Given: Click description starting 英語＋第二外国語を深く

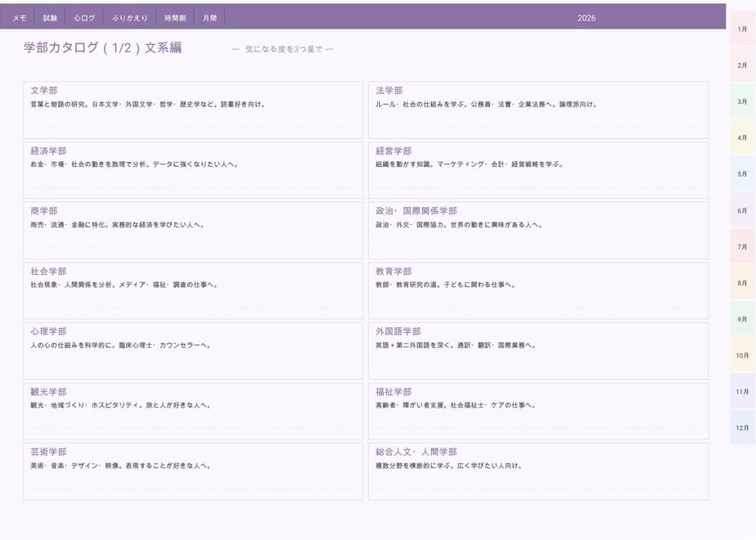Looking at the screenshot, I should pos(456,345).
